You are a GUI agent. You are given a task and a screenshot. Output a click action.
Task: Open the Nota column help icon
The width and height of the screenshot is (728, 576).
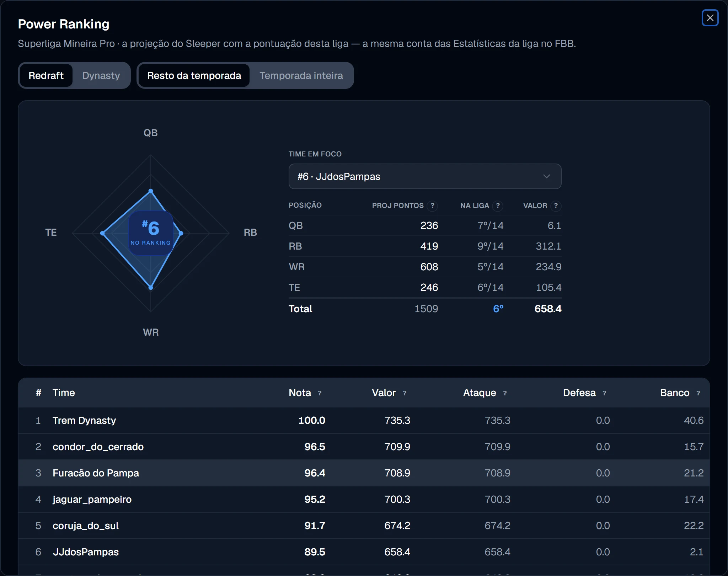[320, 393]
